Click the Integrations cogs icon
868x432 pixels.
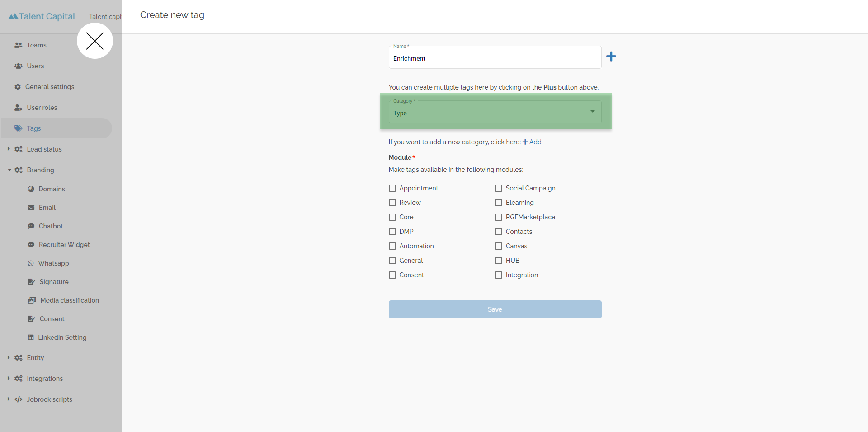pos(19,379)
